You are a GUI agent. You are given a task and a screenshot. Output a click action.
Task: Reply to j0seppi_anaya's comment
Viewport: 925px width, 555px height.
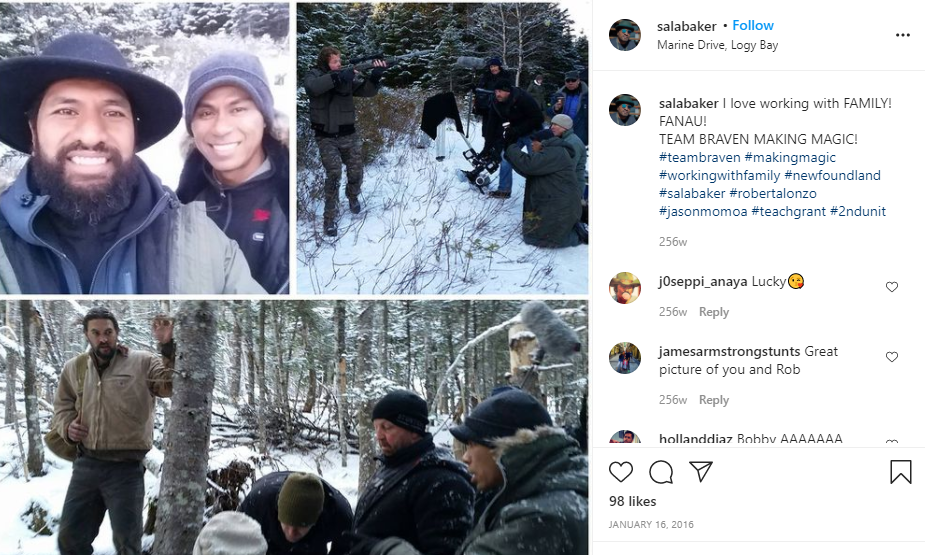(x=714, y=312)
